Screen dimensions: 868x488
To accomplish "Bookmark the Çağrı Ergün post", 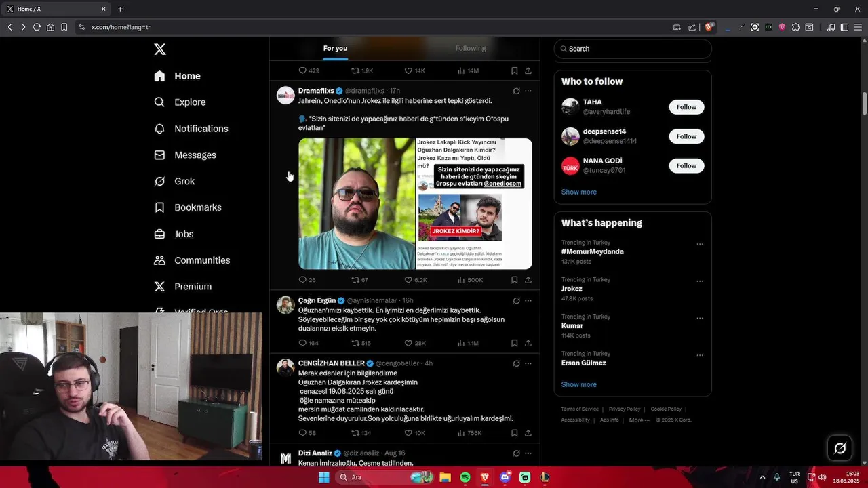I will (x=515, y=343).
